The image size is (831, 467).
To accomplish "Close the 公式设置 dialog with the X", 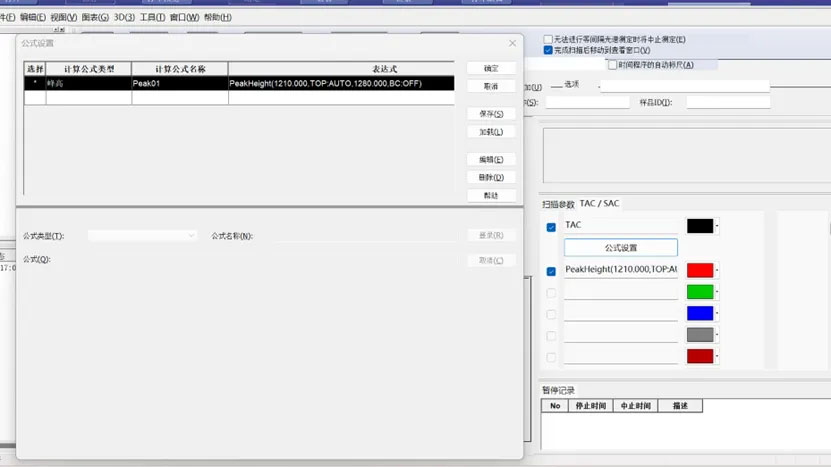I will coord(513,43).
